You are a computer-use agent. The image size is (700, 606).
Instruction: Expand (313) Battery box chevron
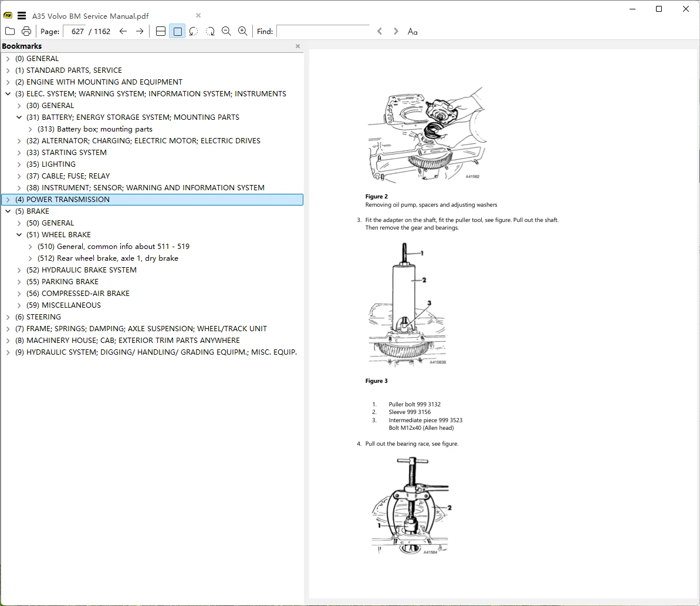[31, 129]
